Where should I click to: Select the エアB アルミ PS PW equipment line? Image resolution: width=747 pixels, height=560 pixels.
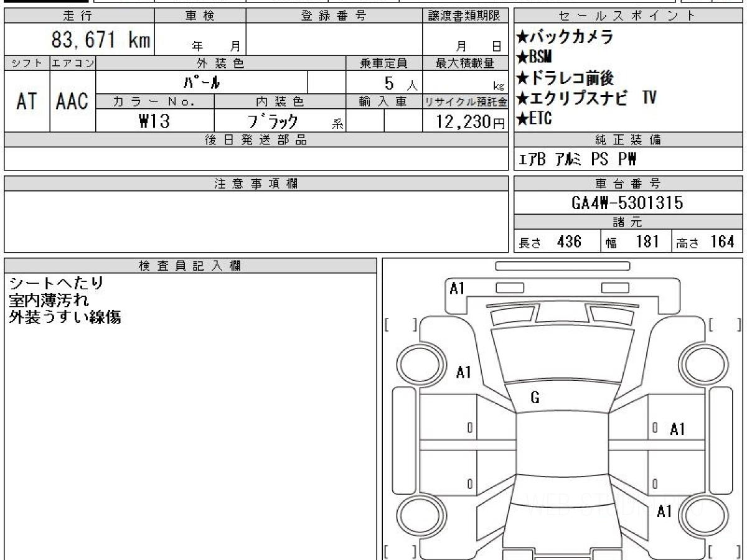point(578,159)
